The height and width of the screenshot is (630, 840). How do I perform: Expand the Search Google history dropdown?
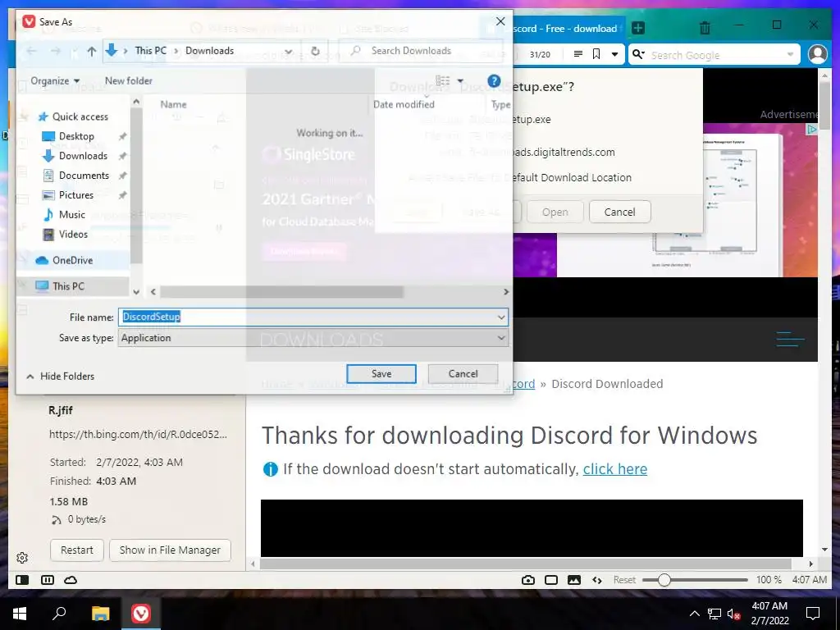[790, 54]
